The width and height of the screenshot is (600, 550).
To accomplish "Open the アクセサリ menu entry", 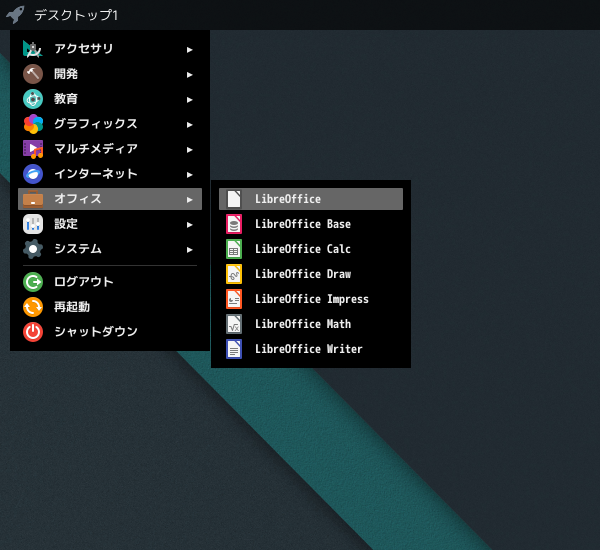I will click(110, 49).
